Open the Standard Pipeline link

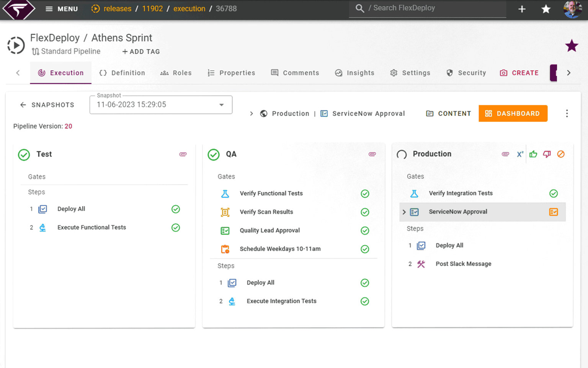pos(66,51)
